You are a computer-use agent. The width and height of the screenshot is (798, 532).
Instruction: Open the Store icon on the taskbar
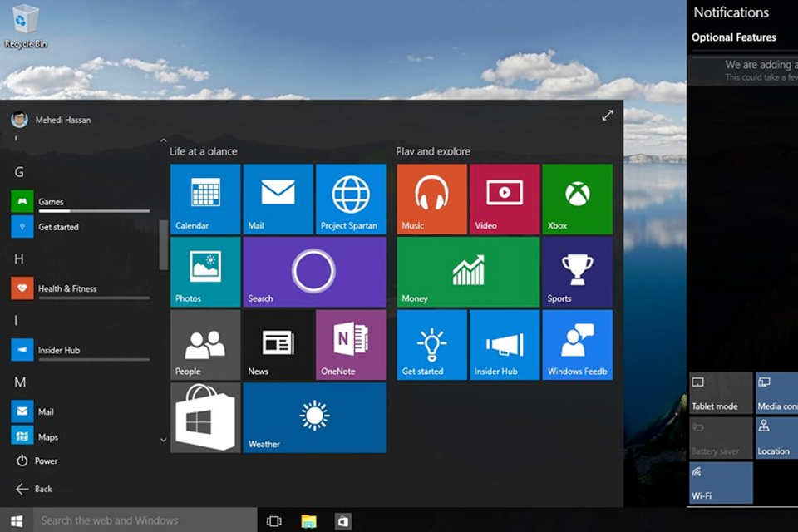pos(343,521)
